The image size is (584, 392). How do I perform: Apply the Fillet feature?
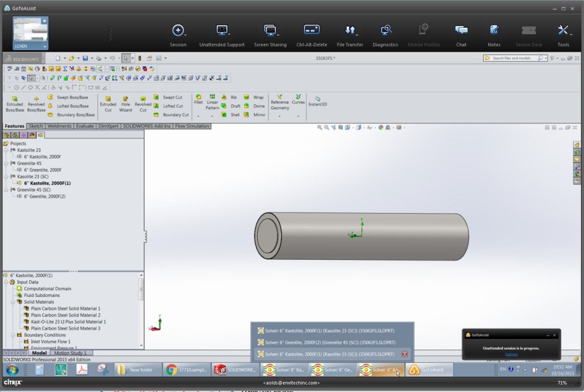pos(198,99)
